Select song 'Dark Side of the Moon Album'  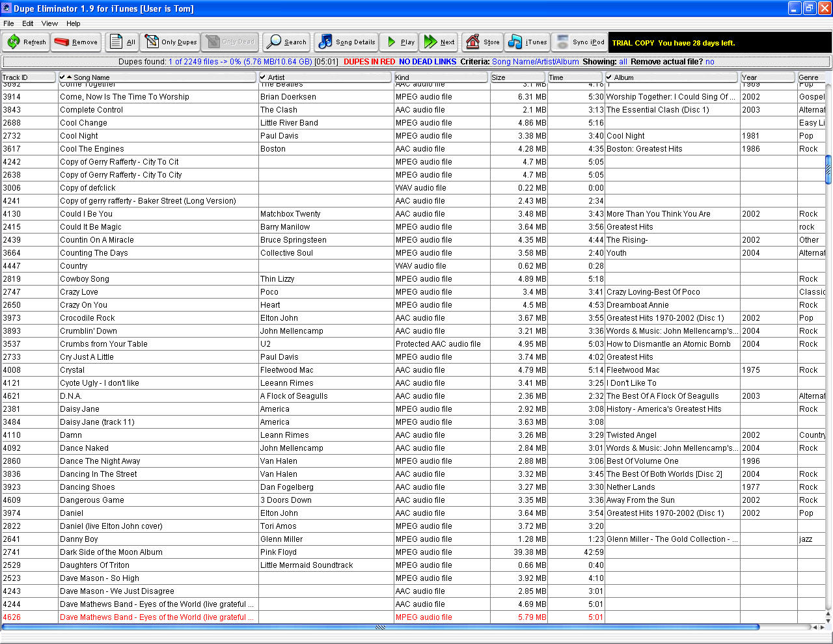coord(111,552)
